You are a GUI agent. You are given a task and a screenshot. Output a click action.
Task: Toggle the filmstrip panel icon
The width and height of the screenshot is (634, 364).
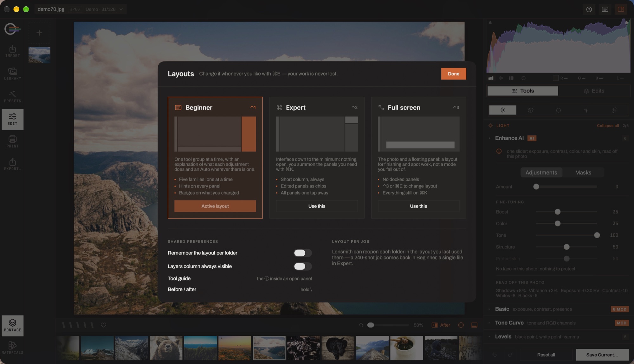tap(474, 325)
